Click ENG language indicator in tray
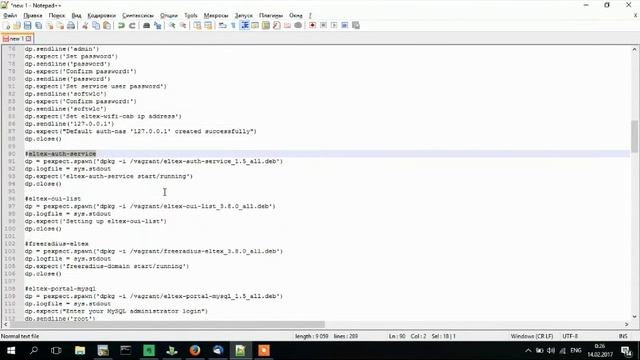 click(576, 350)
